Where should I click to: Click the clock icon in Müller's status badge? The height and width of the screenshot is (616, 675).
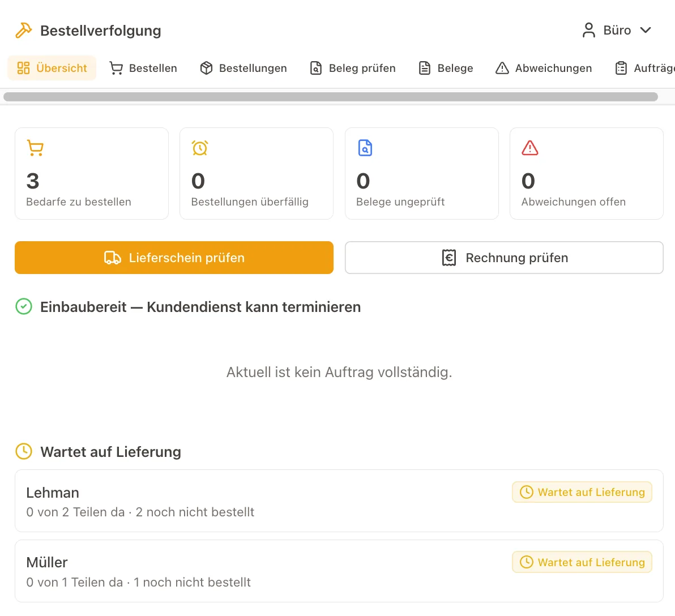pos(527,562)
